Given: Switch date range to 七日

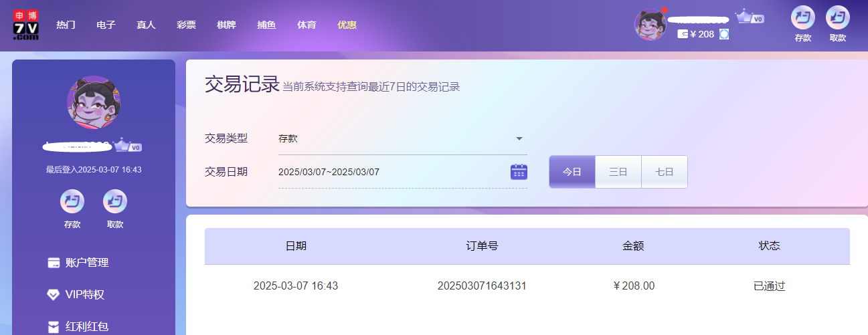Looking at the screenshot, I should [664, 172].
